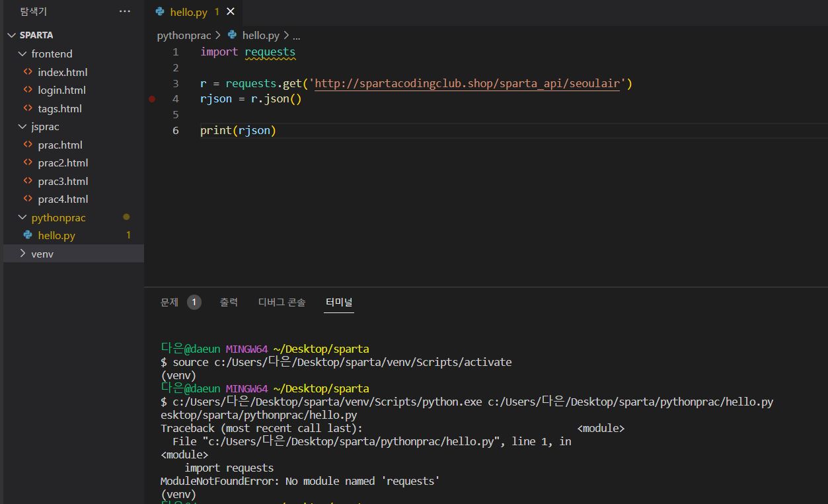Viewport: 828px width, 504px height.
Task: Click the problems count badge '1'
Action: (x=194, y=302)
